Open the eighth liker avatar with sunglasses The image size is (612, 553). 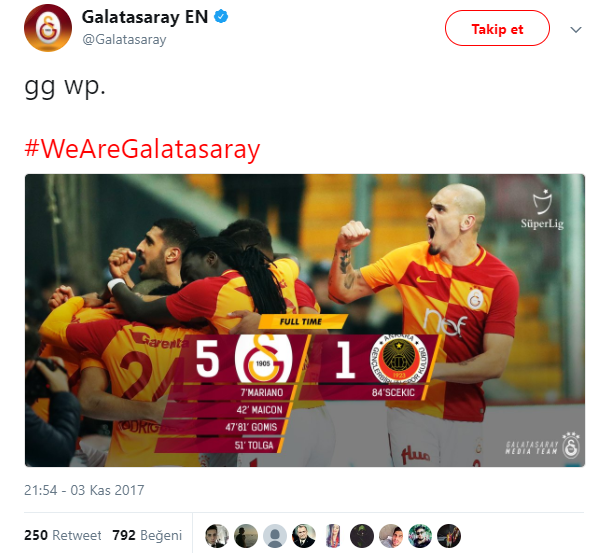pos(420,536)
